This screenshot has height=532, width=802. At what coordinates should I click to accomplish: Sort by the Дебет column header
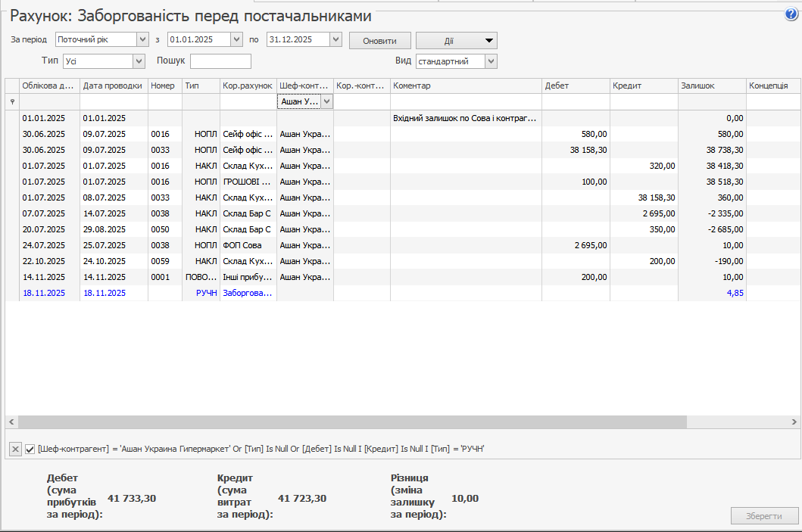575,86
